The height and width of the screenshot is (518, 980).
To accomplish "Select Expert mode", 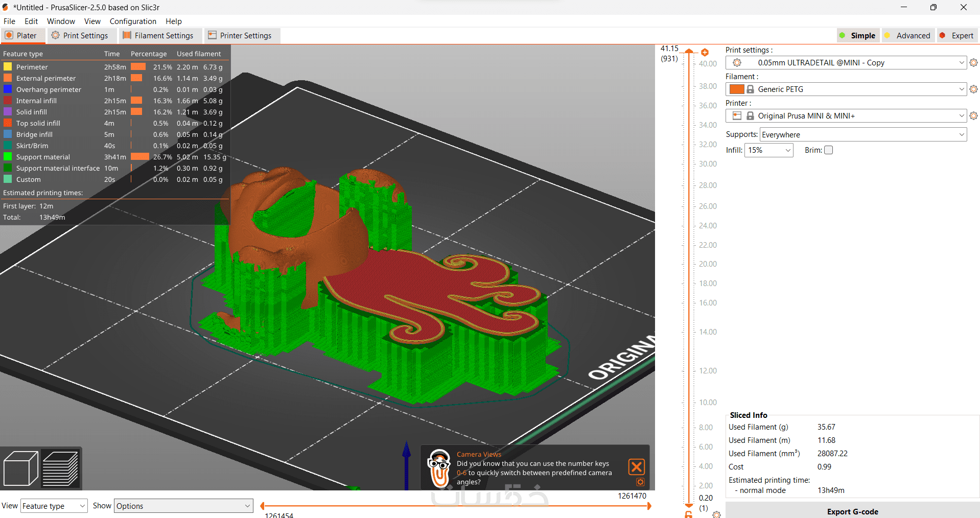I will pyautogui.click(x=957, y=36).
